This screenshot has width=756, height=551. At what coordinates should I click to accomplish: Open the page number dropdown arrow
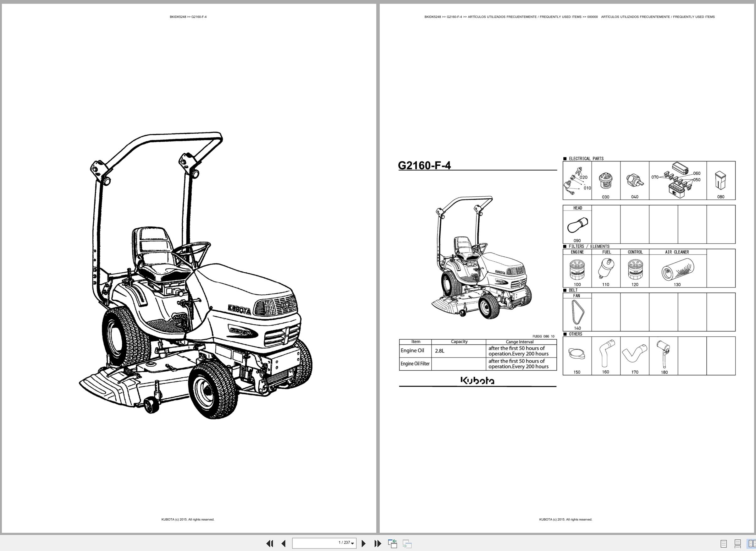(352, 544)
